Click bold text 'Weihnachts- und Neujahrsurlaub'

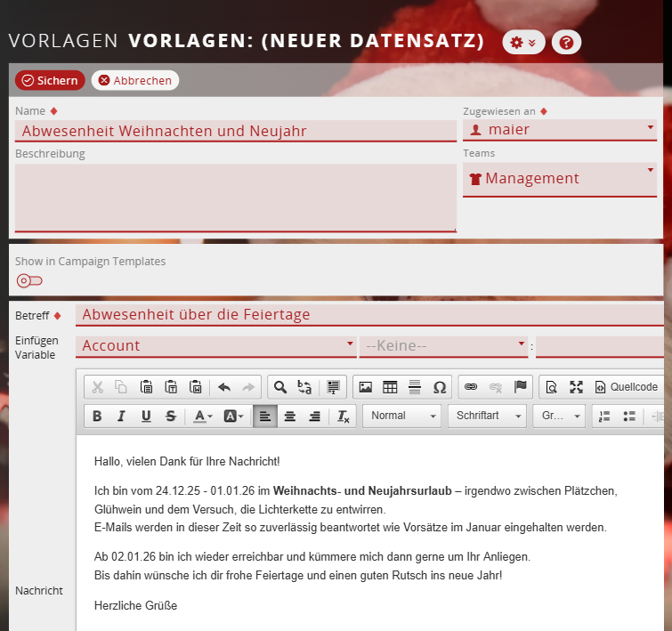click(x=362, y=490)
